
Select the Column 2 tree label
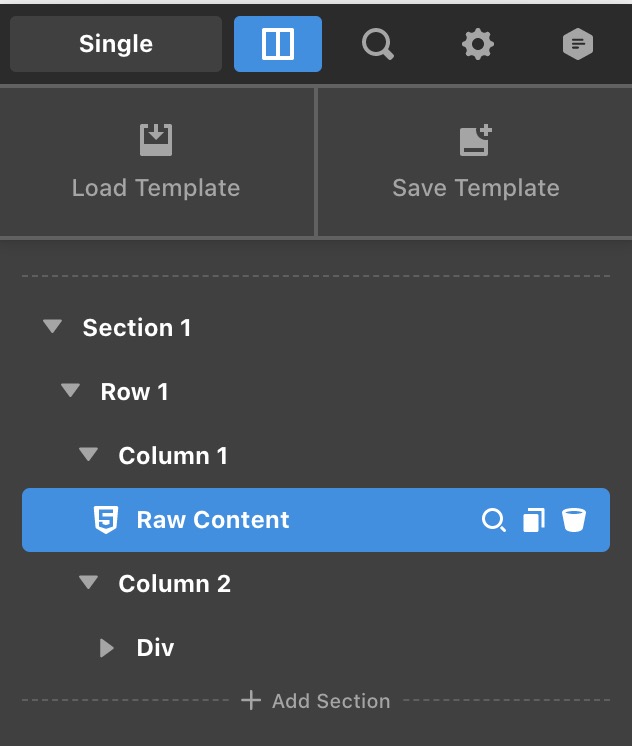[175, 584]
